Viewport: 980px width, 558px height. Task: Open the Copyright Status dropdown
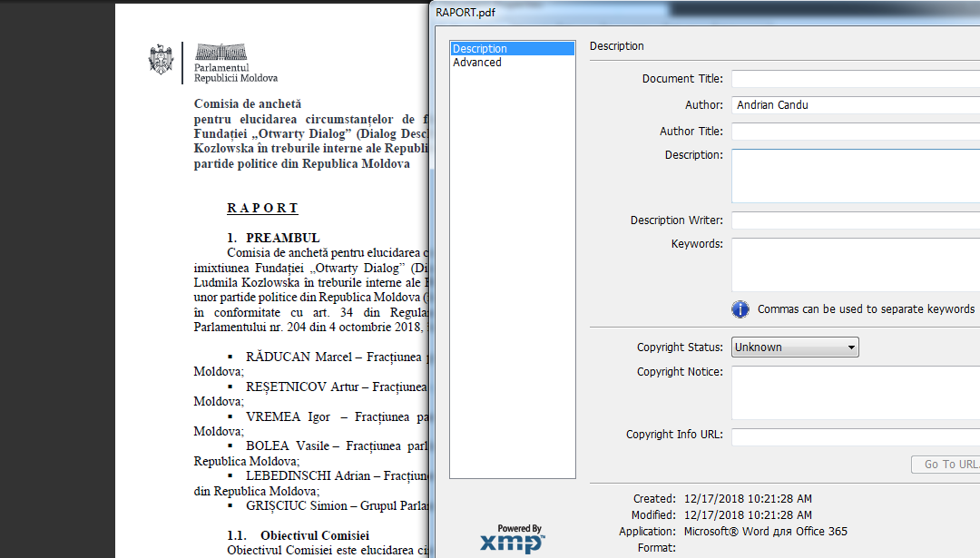[x=794, y=347]
